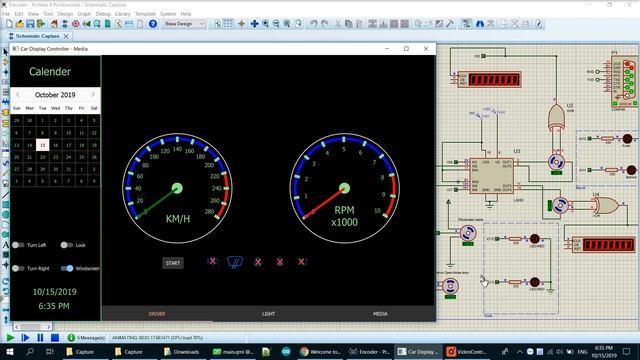This screenshot has width=640, height=360.
Task: Click the Zoom In magnifier icon
Action: click(x=265, y=24)
